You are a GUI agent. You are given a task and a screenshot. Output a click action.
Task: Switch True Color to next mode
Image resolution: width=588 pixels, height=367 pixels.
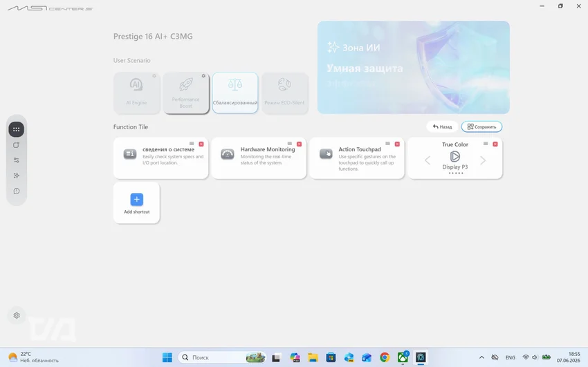click(x=483, y=160)
